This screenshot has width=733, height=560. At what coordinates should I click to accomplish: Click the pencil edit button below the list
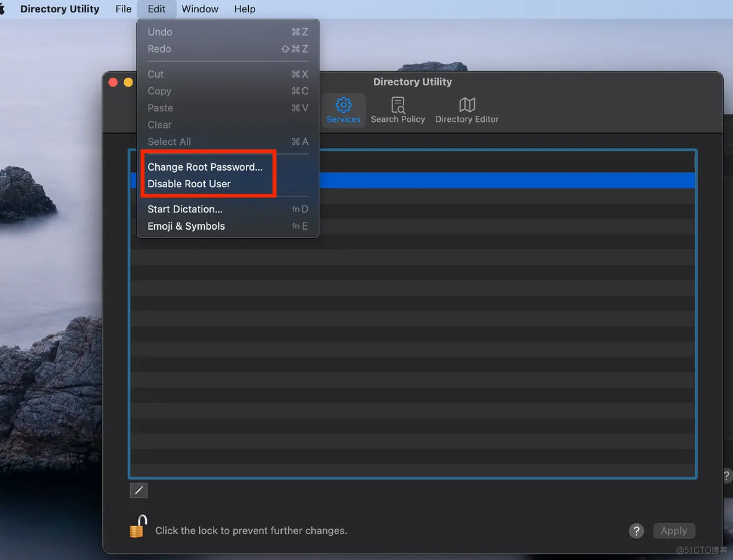(x=139, y=491)
